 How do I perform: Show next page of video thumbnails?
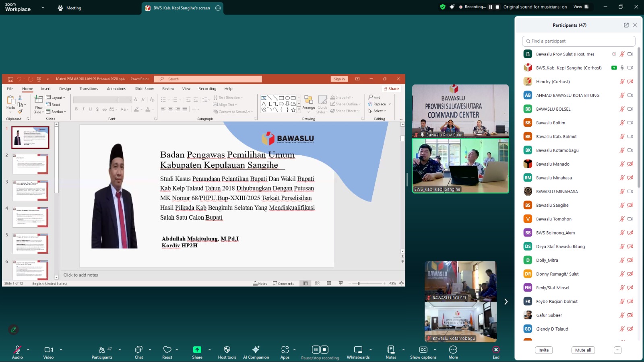tap(506, 302)
